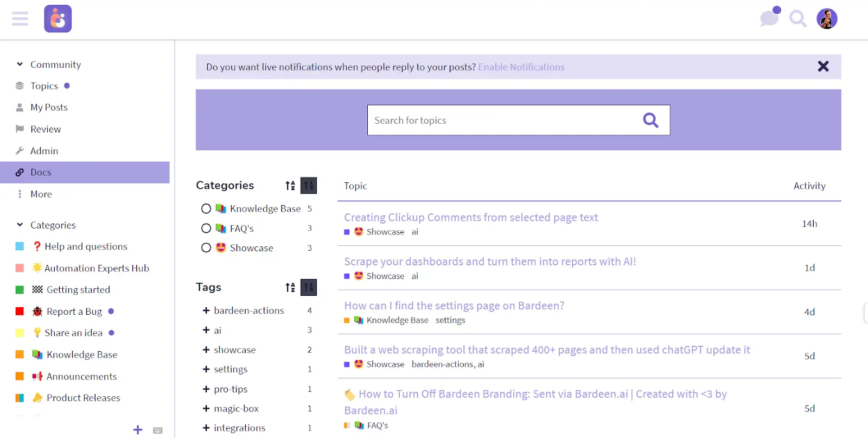Image resolution: width=868 pixels, height=438 pixels.
Task: Select the Docs sidebar item
Action: click(x=85, y=172)
